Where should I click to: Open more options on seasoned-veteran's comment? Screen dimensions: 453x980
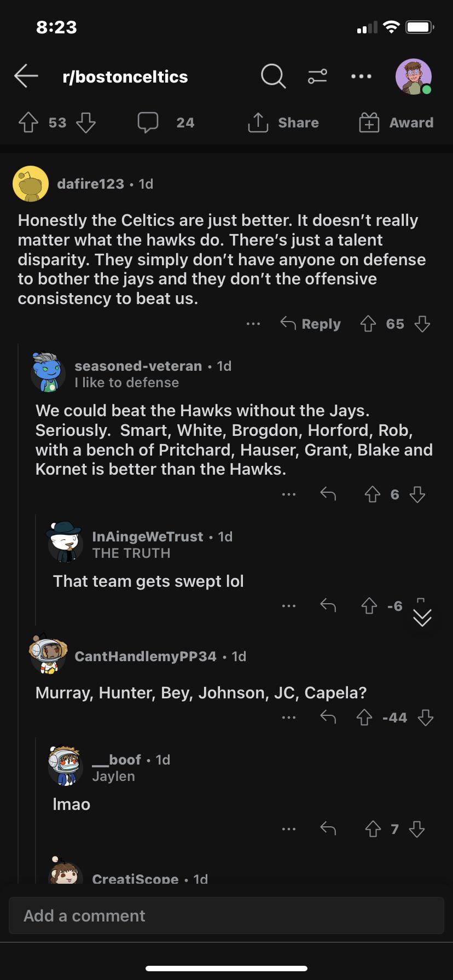289,494
